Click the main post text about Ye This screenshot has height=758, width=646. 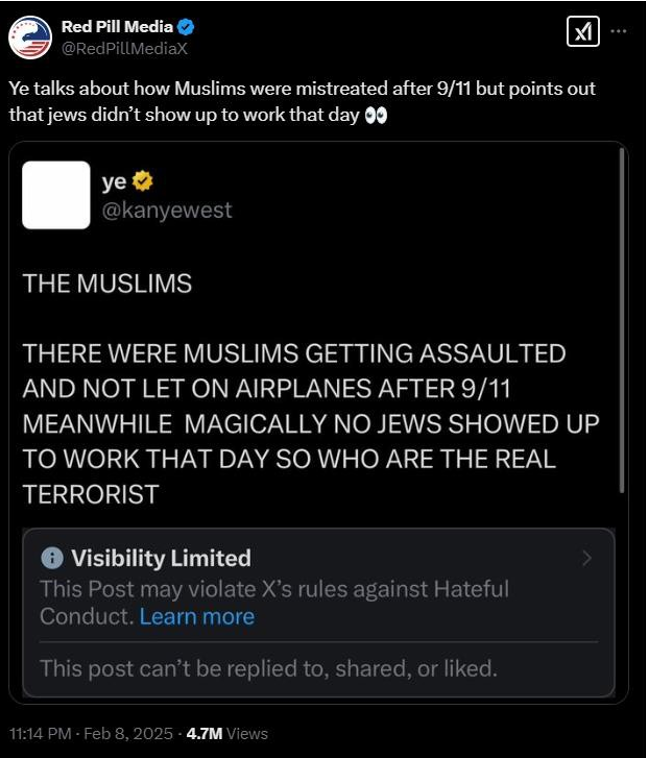(x=300, y=102)
